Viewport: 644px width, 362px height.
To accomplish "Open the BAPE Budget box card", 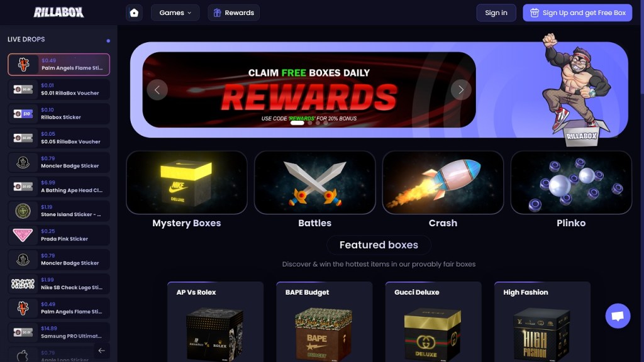I will (x=325, y=322).
